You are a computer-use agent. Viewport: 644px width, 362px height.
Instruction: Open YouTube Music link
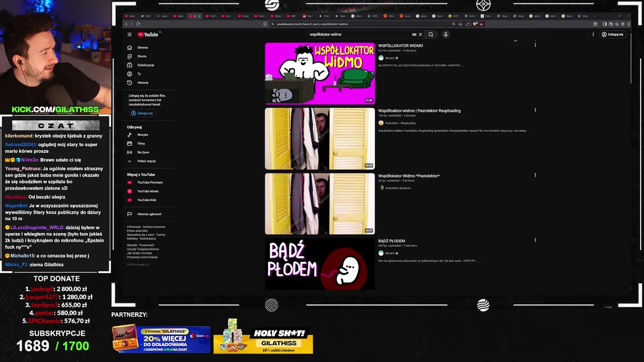click(143, 191)
